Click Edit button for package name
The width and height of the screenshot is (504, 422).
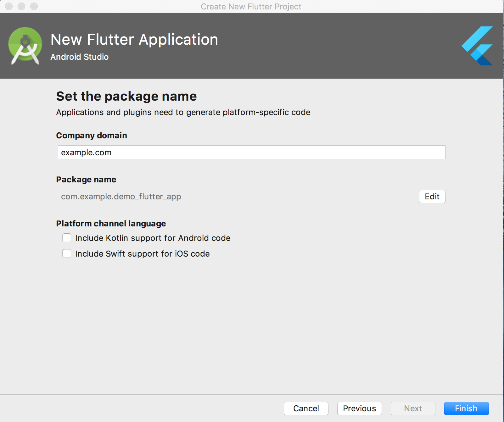point(432,197)
